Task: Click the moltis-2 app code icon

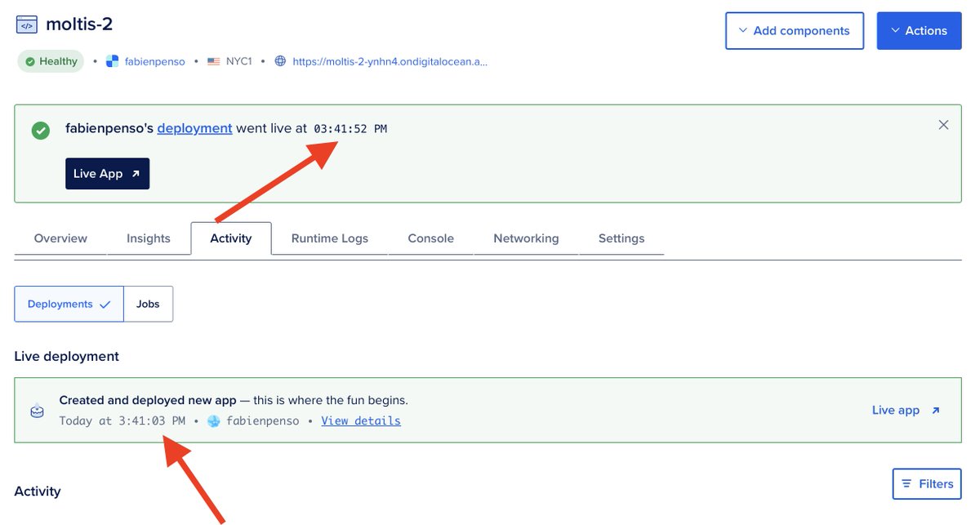Action: [27, 24]
